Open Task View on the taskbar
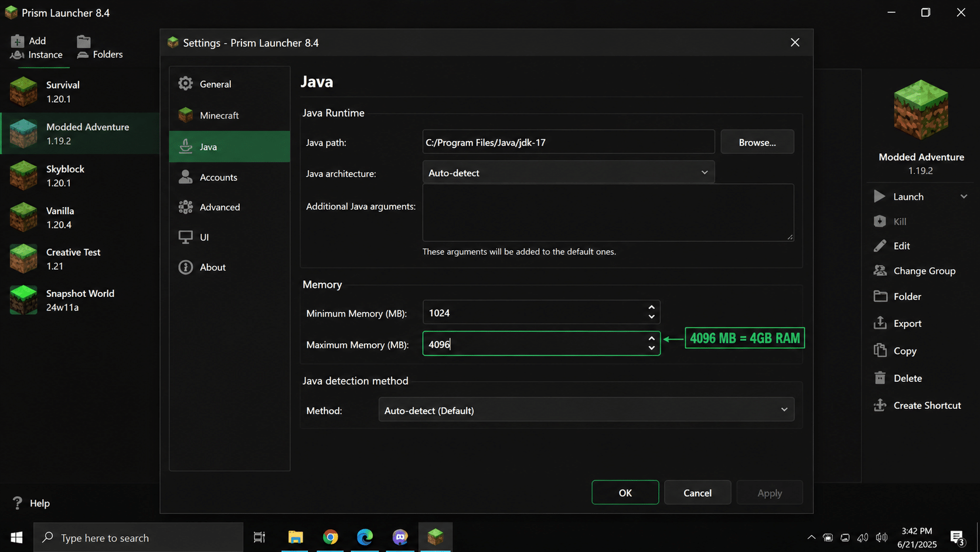The height and width of the screenshot is (552, 980). pos(259,537)
